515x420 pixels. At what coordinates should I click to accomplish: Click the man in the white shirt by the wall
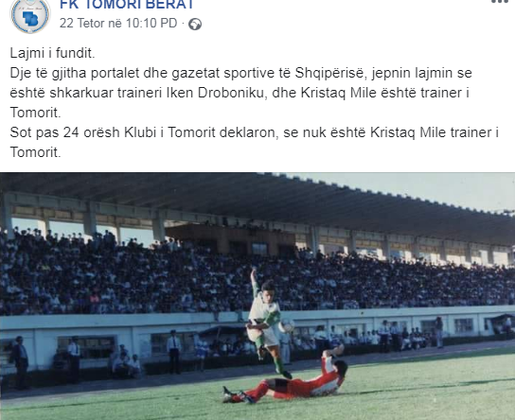[173, 352]
